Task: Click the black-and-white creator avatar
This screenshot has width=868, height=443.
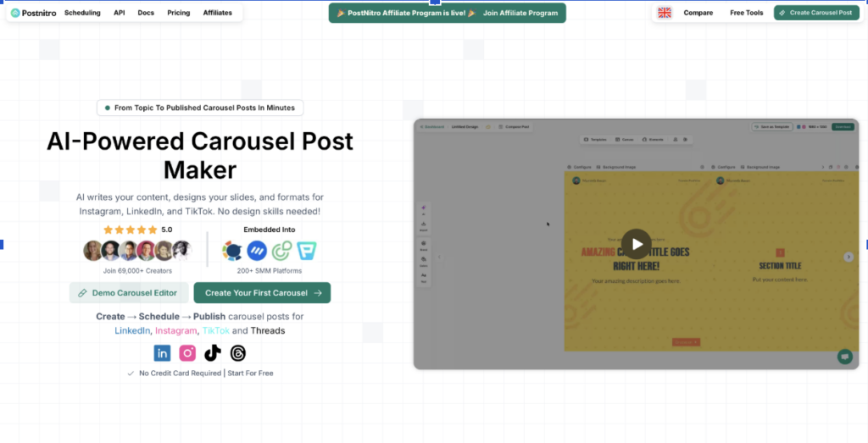Action: coord(181,251)
